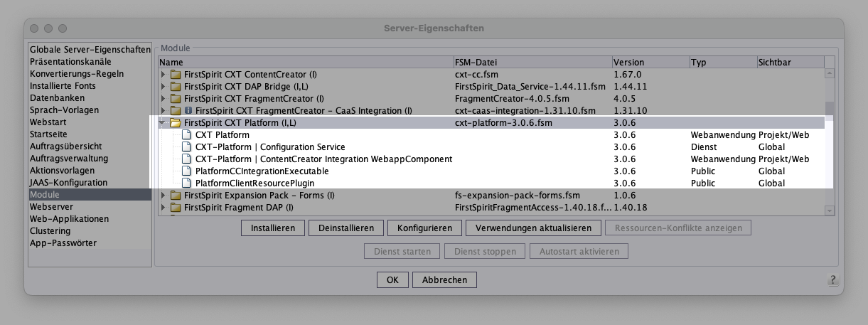Expand FirstSpirit CXT DAP Bridge module
Image resolution: width=868 pixels, height=325 pixels.
pos(164,87)
